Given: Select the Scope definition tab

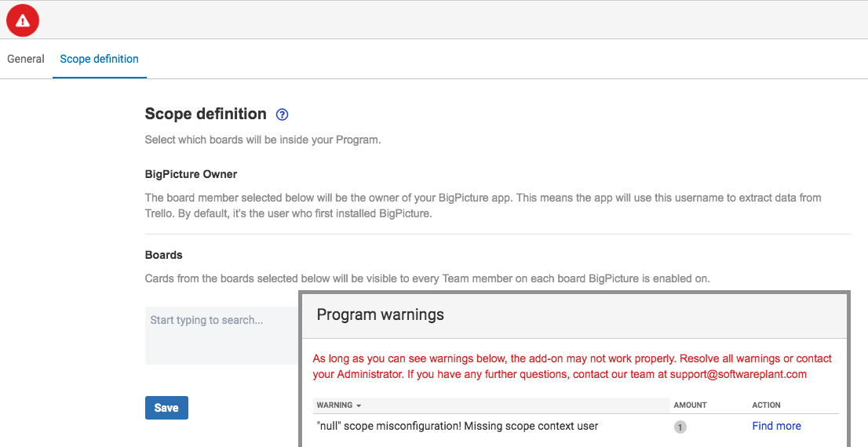Looking at the screenshot, I should pos(99,59).
